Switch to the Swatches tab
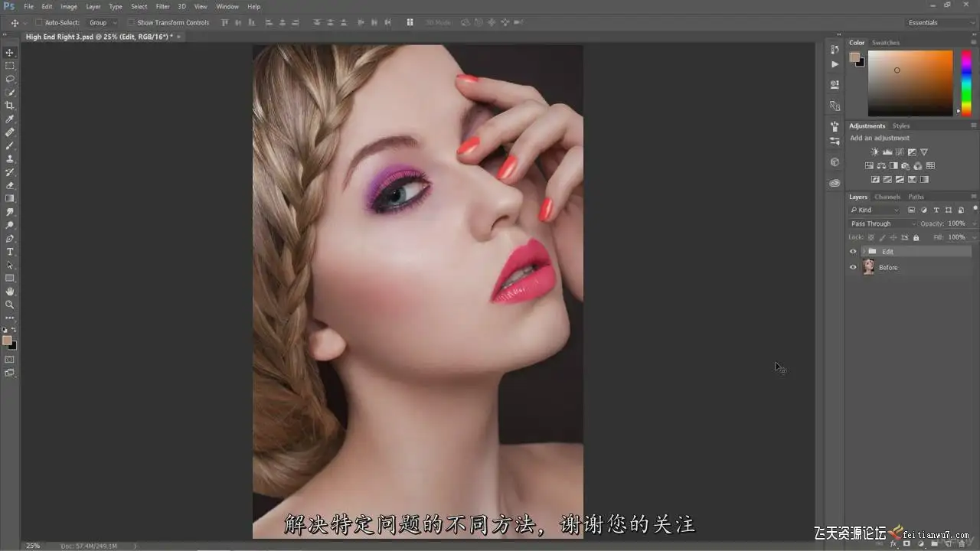Screen dimensions: 980x551 (886, 43)
